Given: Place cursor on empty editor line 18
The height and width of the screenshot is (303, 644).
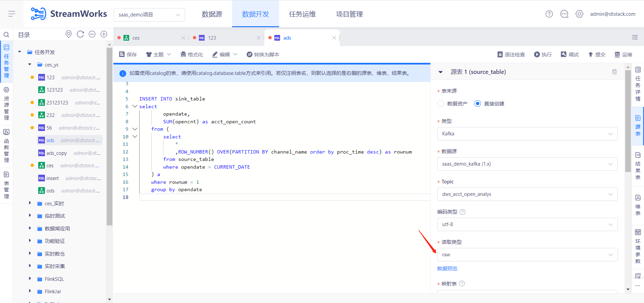Looking at the screenshot, I should pyautogui.click(x=284, y=197).
